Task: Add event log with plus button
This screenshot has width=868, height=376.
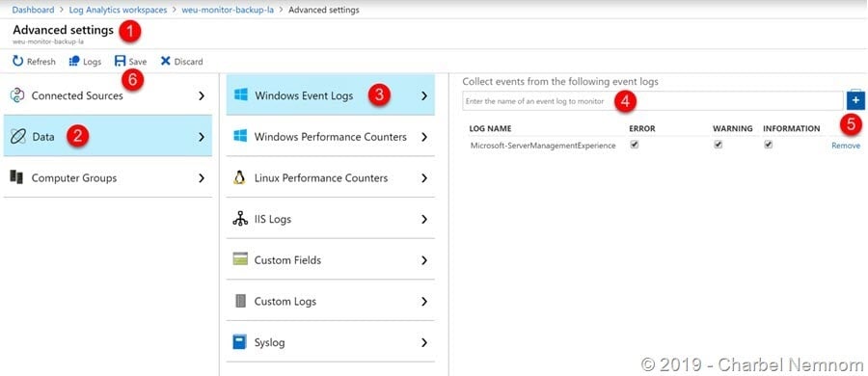Action: [x=855, y=101]
